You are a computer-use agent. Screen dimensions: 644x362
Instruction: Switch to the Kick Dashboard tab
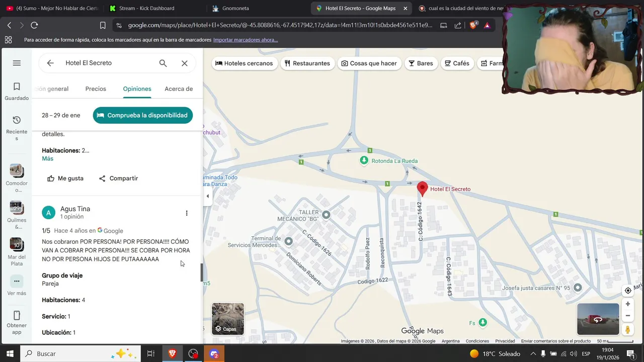pyautogui.click(x=146, y=8)
